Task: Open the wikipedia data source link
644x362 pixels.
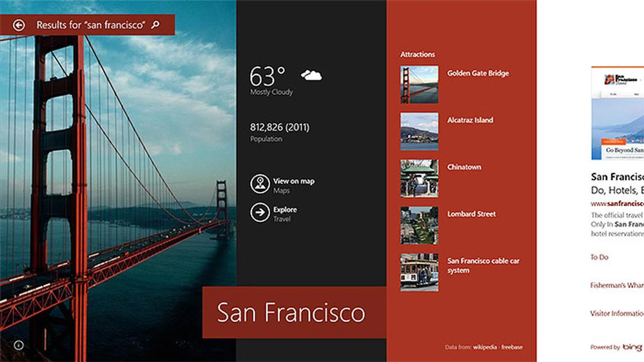Action: pyautogui.click(x=485, y=347)
